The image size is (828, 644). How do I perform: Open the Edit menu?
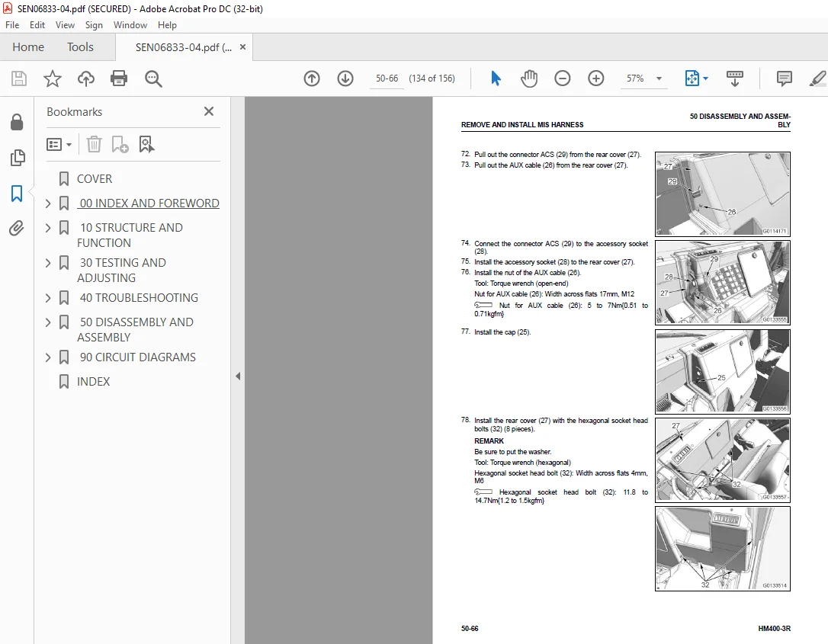tap(37, 25)
